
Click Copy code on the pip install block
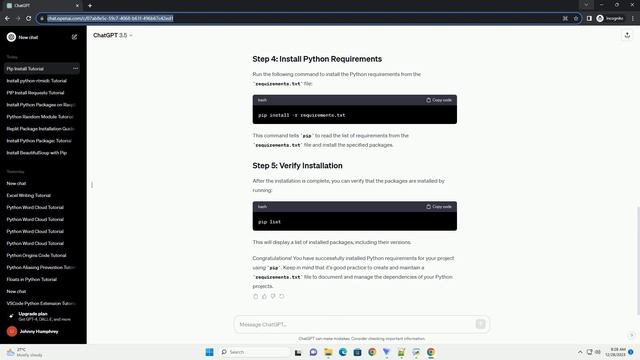click(439, 100)
